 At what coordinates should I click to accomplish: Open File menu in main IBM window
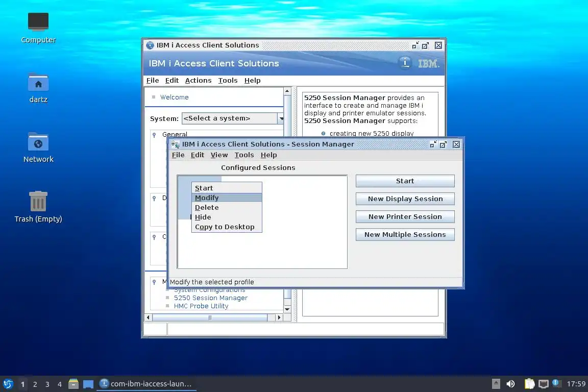point(153,80)
